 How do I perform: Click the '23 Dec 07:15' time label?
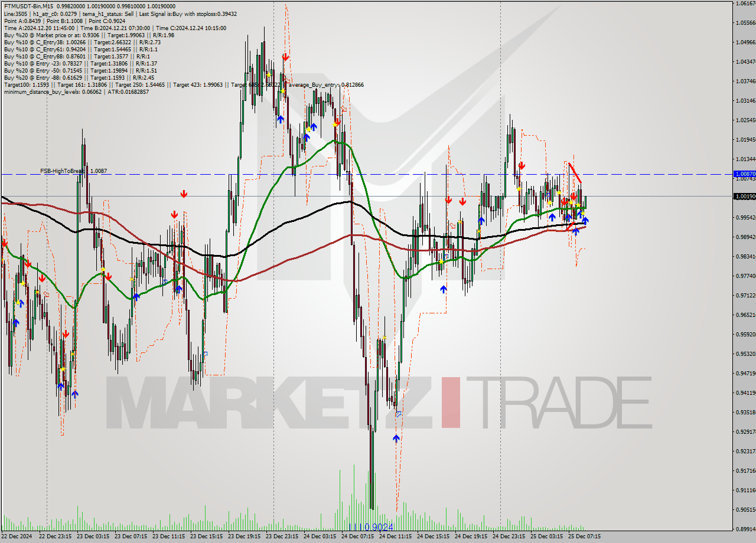(x=131, y=537)
